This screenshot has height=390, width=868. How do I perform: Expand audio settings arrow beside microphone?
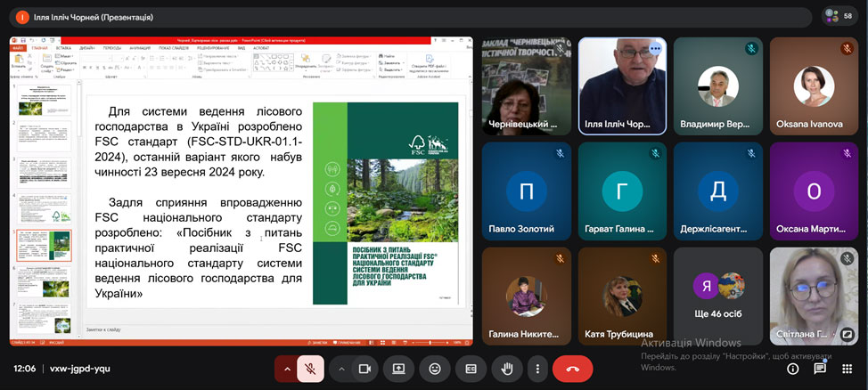[x=287, y=368]
